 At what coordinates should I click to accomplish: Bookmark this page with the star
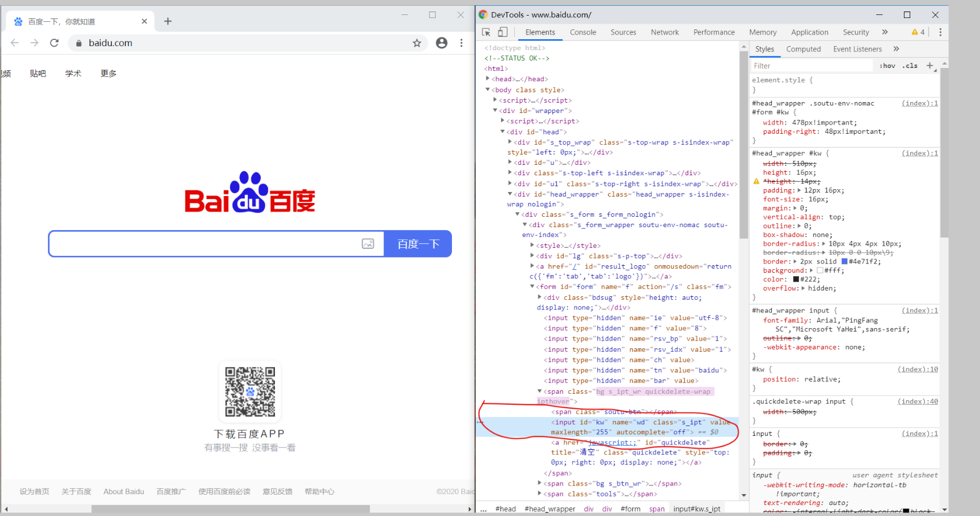(417, 43)
